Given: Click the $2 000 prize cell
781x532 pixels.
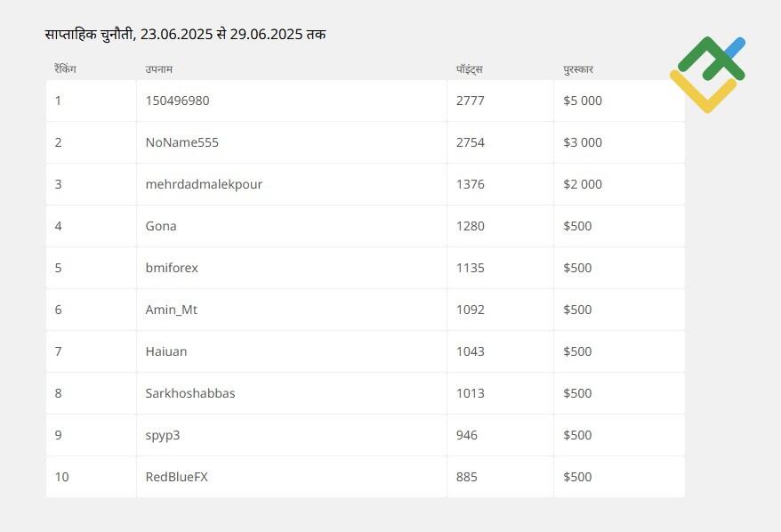Looking at the screenshot, I should [x=619, y=184].
